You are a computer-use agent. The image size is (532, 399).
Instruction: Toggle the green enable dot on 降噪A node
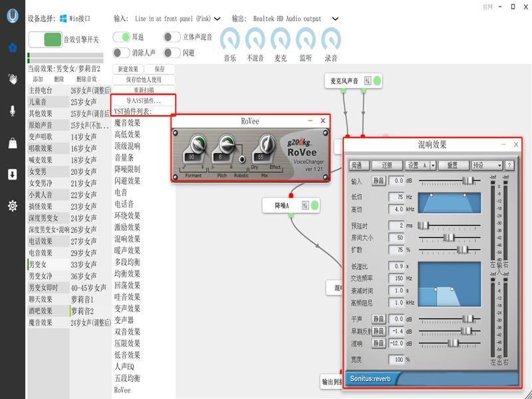[315, 205]
